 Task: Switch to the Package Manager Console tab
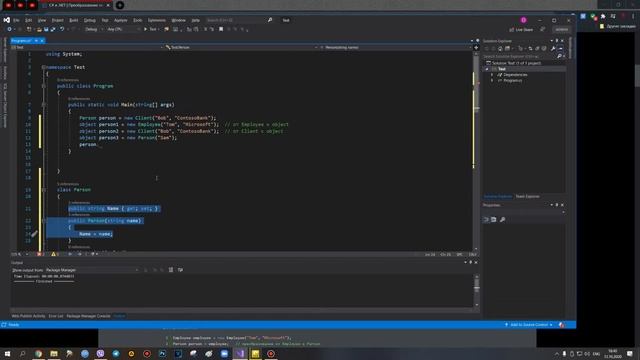(x=88, y=316)
